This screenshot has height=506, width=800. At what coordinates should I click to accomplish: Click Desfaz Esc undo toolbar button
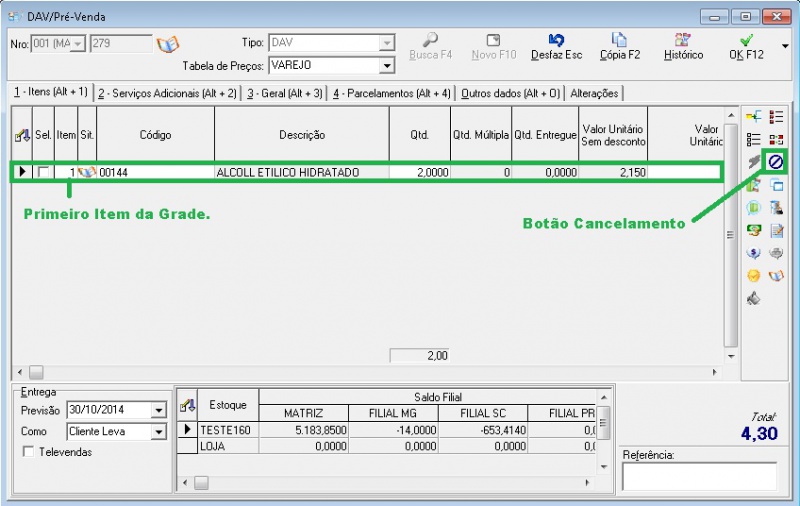556,46
